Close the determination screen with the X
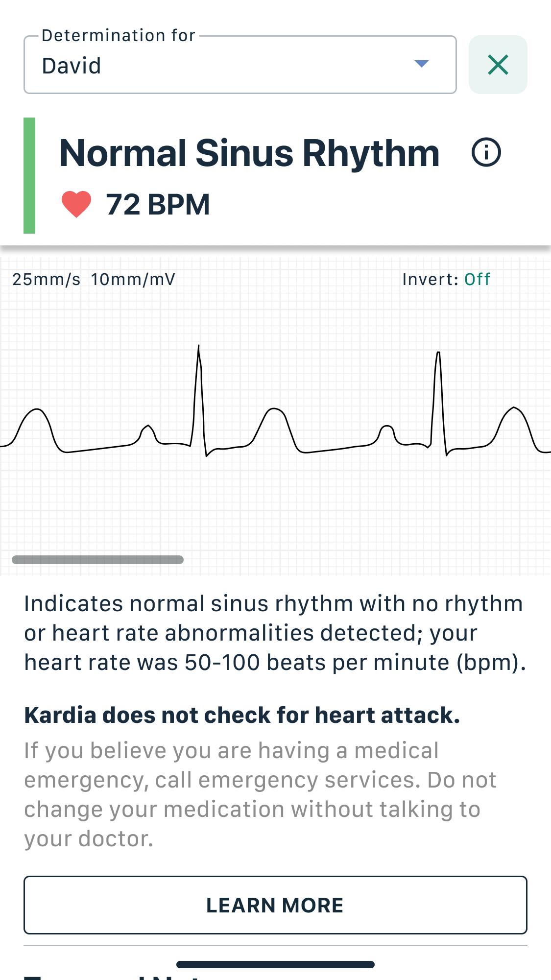This screenshot has height=980, width=551. click(x=498, y=65)
